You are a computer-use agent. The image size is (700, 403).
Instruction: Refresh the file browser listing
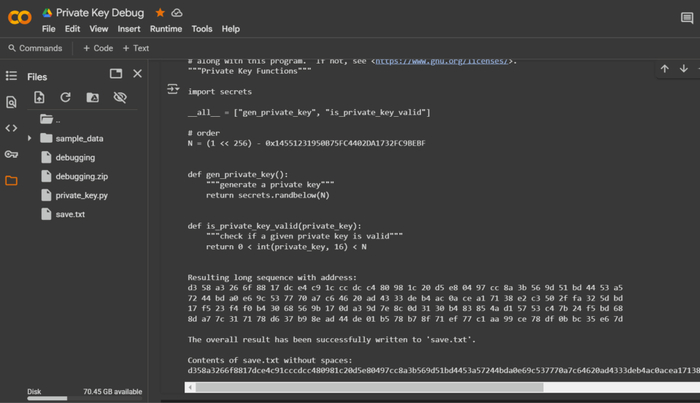tap(66, 98)
